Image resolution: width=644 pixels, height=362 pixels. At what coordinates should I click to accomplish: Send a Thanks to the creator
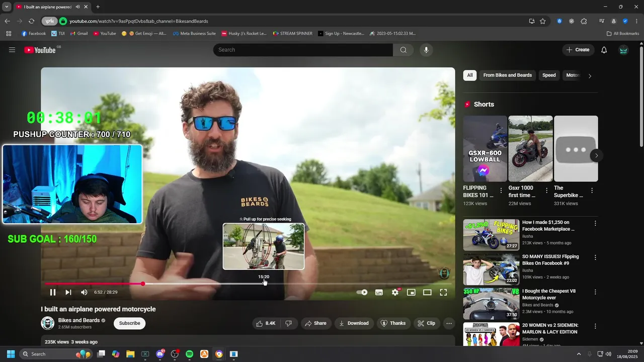393,323
